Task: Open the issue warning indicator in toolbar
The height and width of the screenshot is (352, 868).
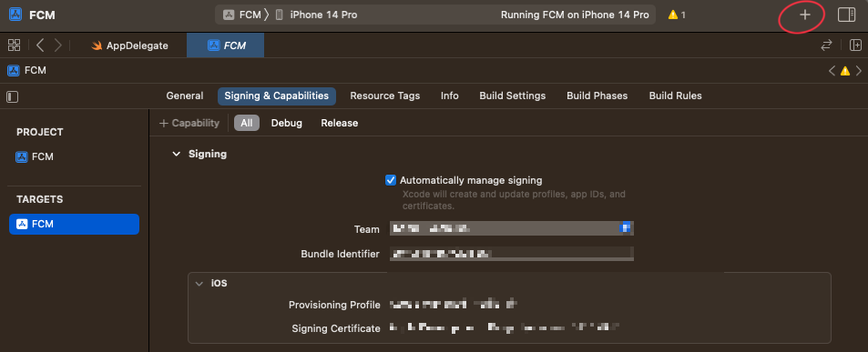Action: [677, 15]
